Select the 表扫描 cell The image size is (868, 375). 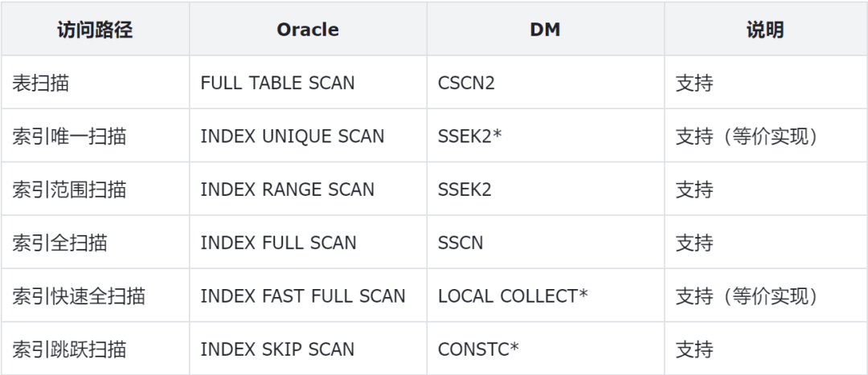41,83
